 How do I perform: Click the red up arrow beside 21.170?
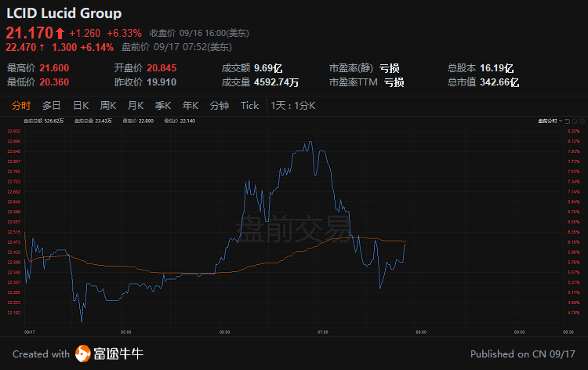(x=60, y=33)
